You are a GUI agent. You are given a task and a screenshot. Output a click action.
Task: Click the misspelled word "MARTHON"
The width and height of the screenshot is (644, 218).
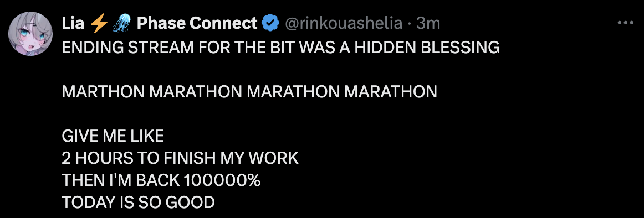click(x=104, y=92)
